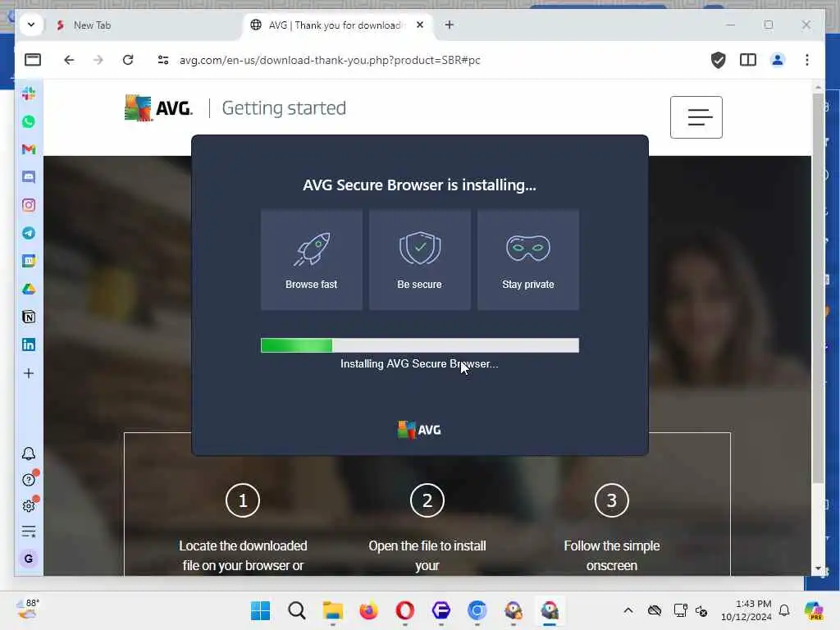Toggle the sidebar panel button
The image size is (840, 630).
click(x=33, y=59)
